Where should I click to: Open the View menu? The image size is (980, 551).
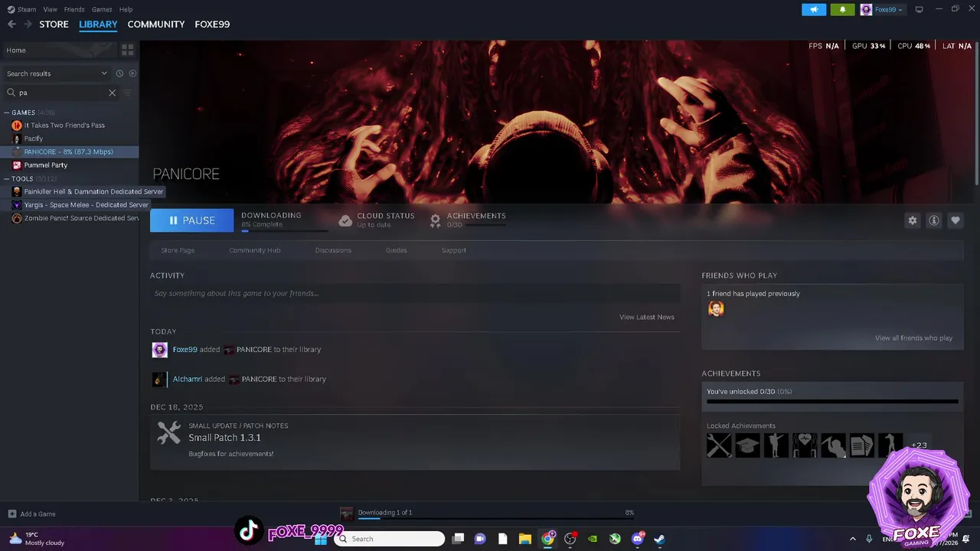click(51, 9)
